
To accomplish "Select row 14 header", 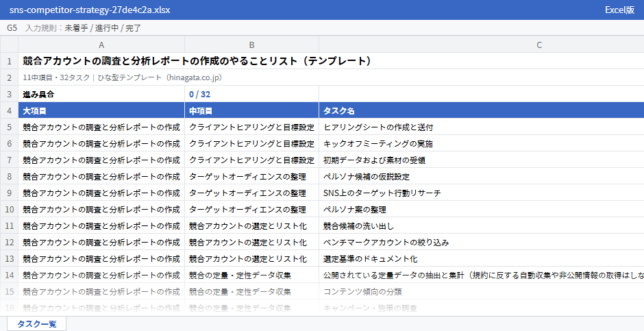I will tap(9, 275).
